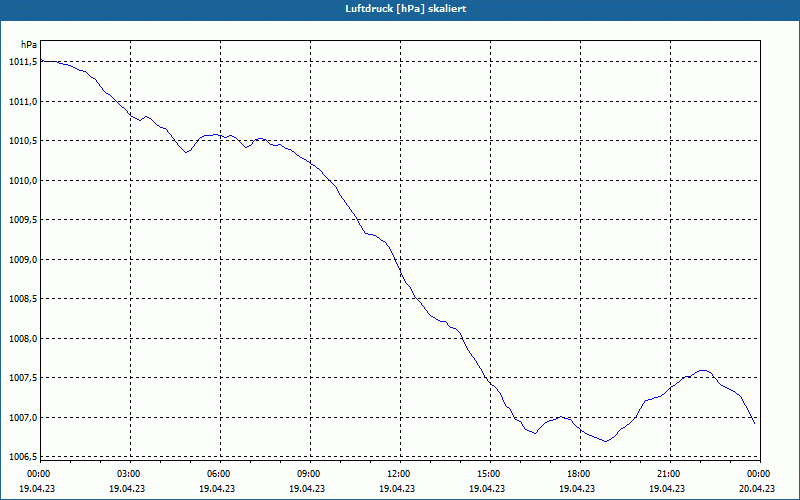Image resolution: width=800 pixels, height=500 pixels.
Task: Click the 12:00 time axis label
Action: pos(400,474)
